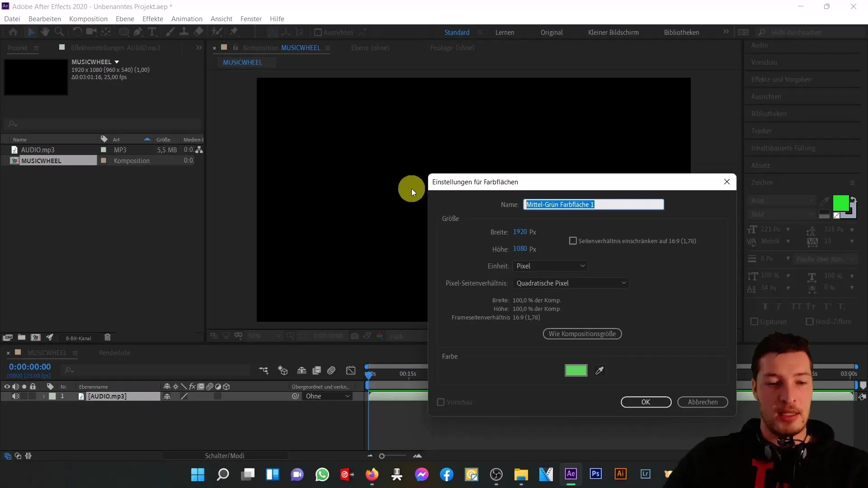Select the Home icon in the toolbar
The width and height of the screenshot is (868, 488).
13,32
